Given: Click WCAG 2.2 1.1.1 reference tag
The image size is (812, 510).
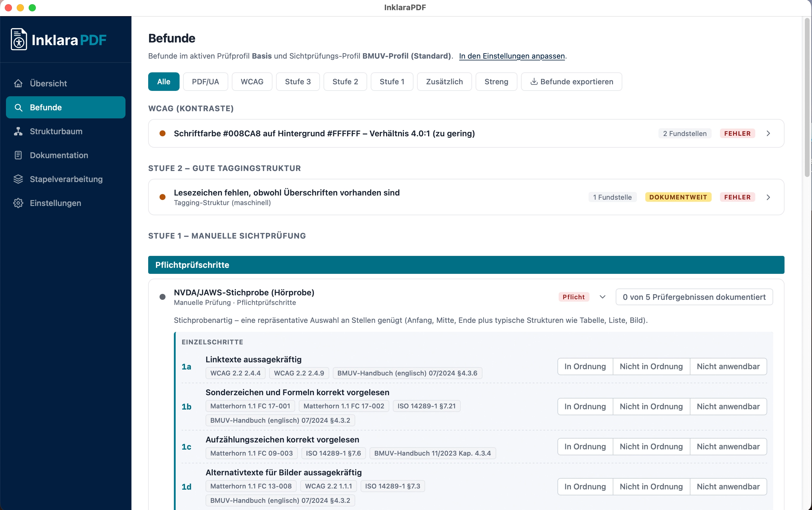Looking at the screenshot, I should click(328, 486).
